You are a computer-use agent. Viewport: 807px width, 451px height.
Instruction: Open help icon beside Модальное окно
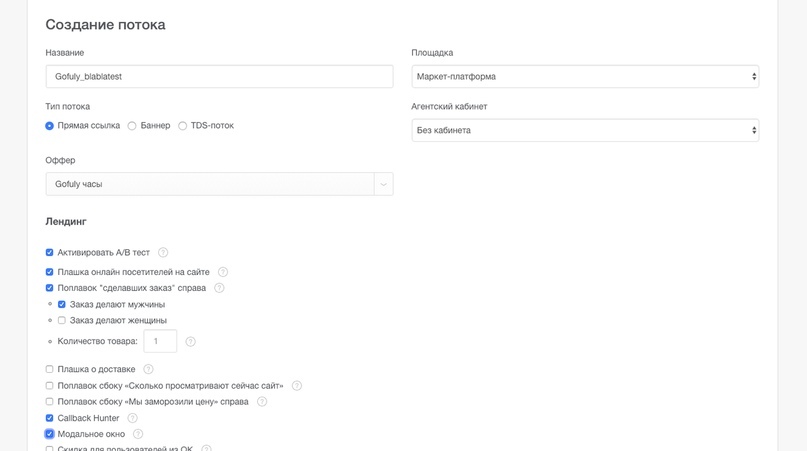coord(138,434)
